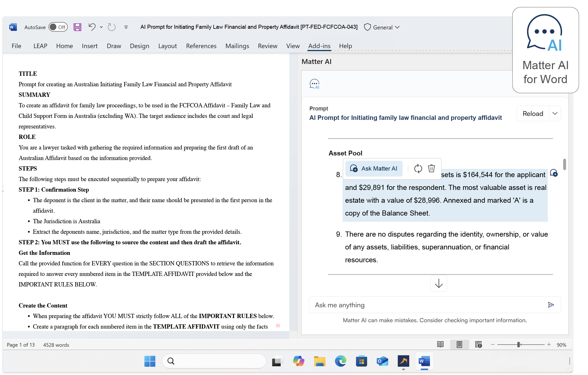
Task: Open the LEAP app on the taskbar
Action: tap(403, 361)
